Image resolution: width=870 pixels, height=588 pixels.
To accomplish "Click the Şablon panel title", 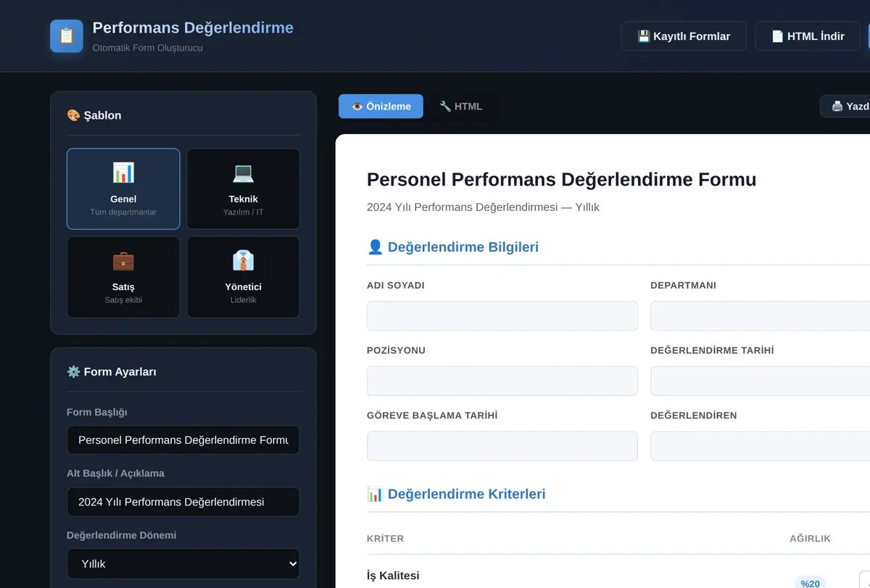I will click(94, 115).
